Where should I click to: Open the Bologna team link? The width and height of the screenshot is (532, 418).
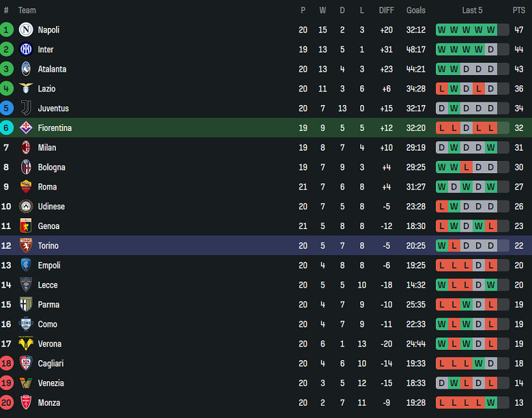coord(51,167)
